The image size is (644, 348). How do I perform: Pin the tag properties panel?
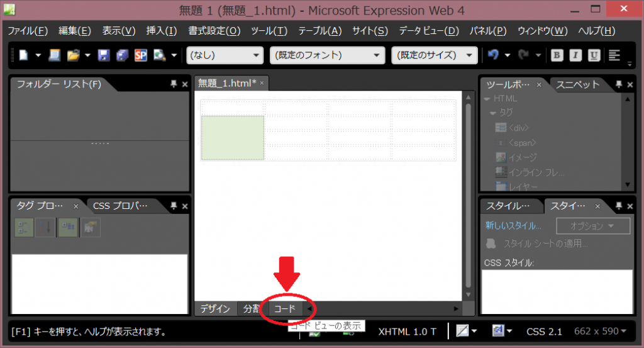click(174, 205)
